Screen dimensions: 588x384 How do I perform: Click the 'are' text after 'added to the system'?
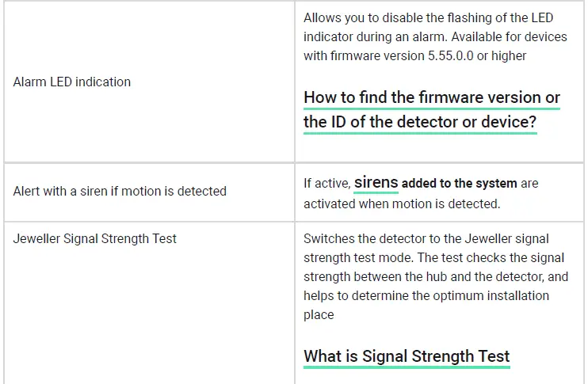(529, 184)
